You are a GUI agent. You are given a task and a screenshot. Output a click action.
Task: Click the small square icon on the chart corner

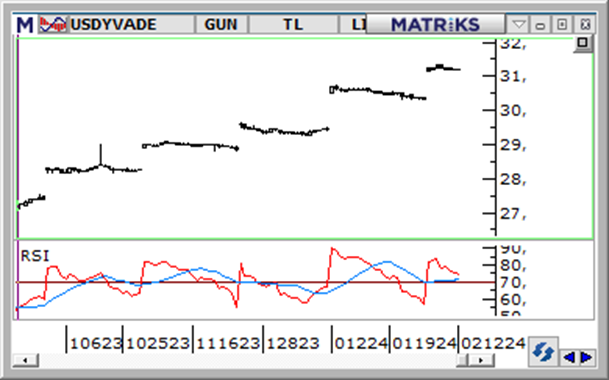pyautogui.click(x=582, y=42)
